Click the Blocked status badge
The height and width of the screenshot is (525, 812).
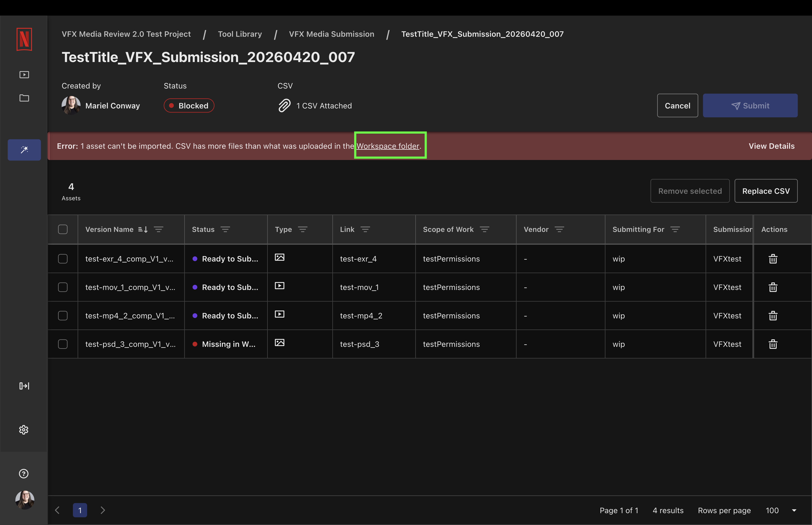click(189, 106)
